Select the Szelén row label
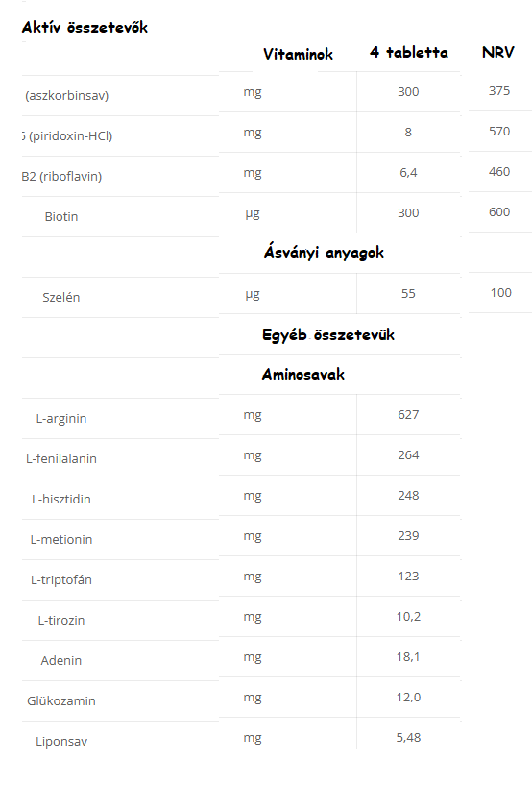The width and height of the screenshot is (532, 810). [60, 297]
